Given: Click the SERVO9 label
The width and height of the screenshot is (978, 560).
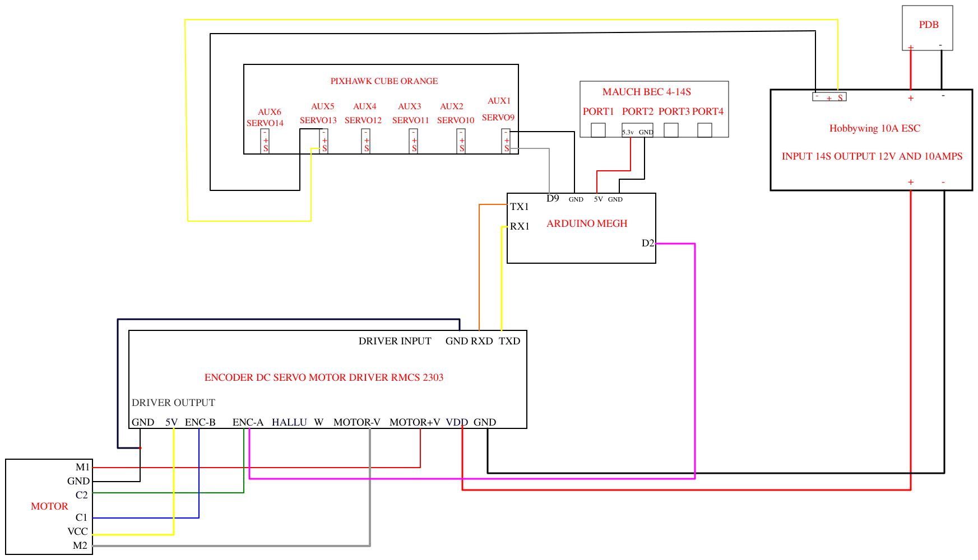Looking at the screenshot, I should pyautogui.click(x=498, y=118).
